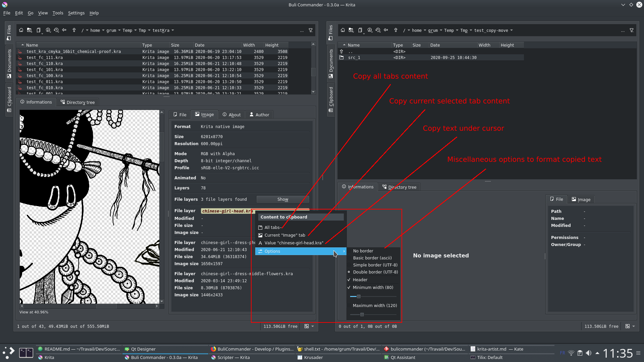Click back arrow in right panel toolbar

(x=386, y=30)
